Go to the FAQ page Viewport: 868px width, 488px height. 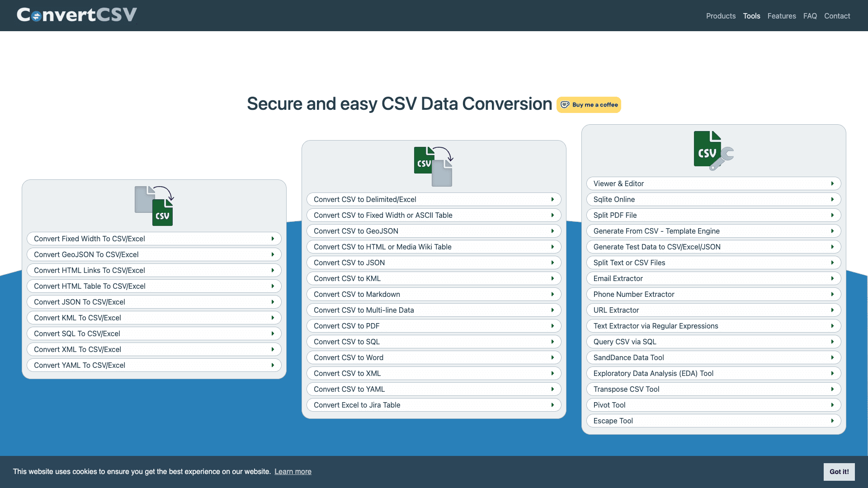click(x=810, y=16)
